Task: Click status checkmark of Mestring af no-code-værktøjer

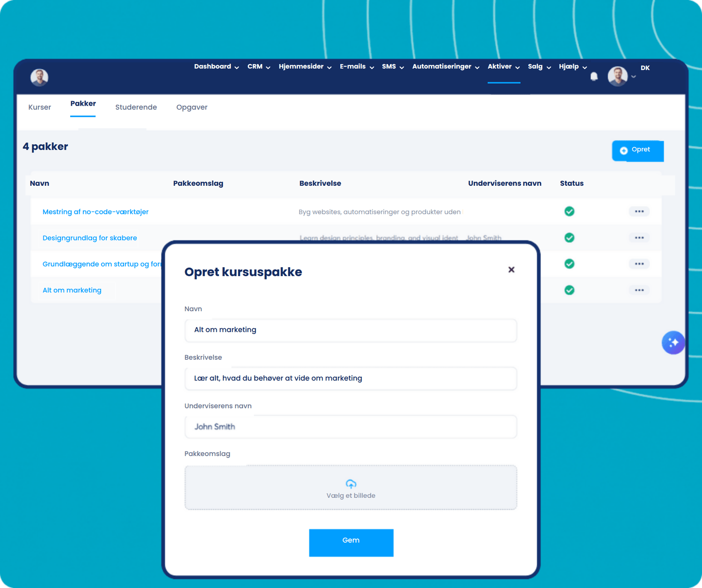Action: pyautogui.click(x=569, y=211)
